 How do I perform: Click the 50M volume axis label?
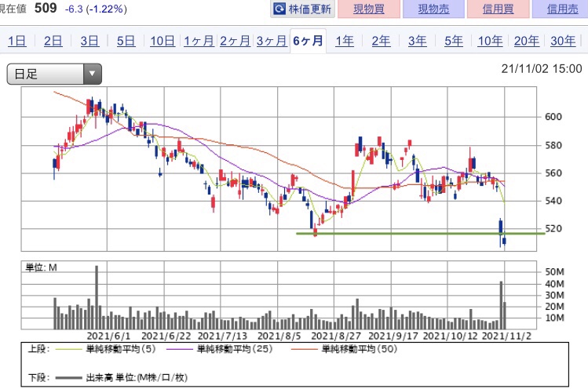(554, 272)
